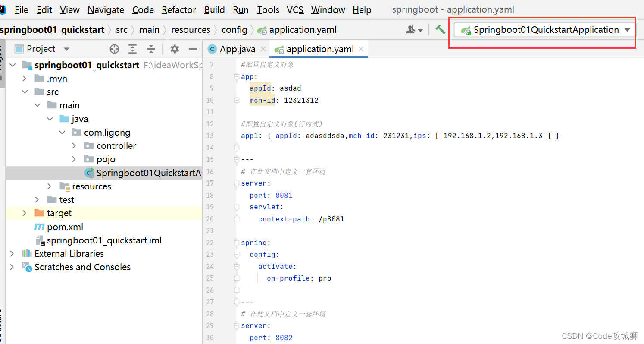Hide the Project panel with minus icon
The image size is (644, 344).
click(193, 49)
